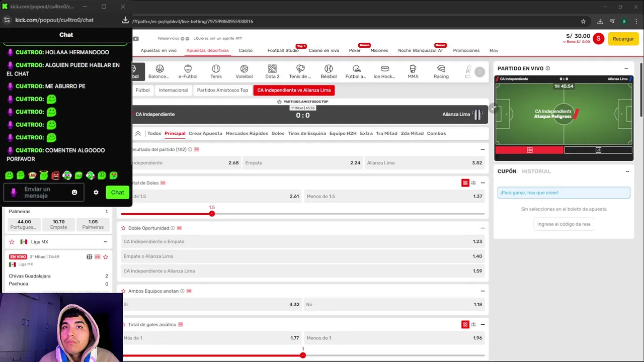This screenshot has height=362, width=644.
Task: Click the angry red emote in chat
Action: (x=55, y=175)
